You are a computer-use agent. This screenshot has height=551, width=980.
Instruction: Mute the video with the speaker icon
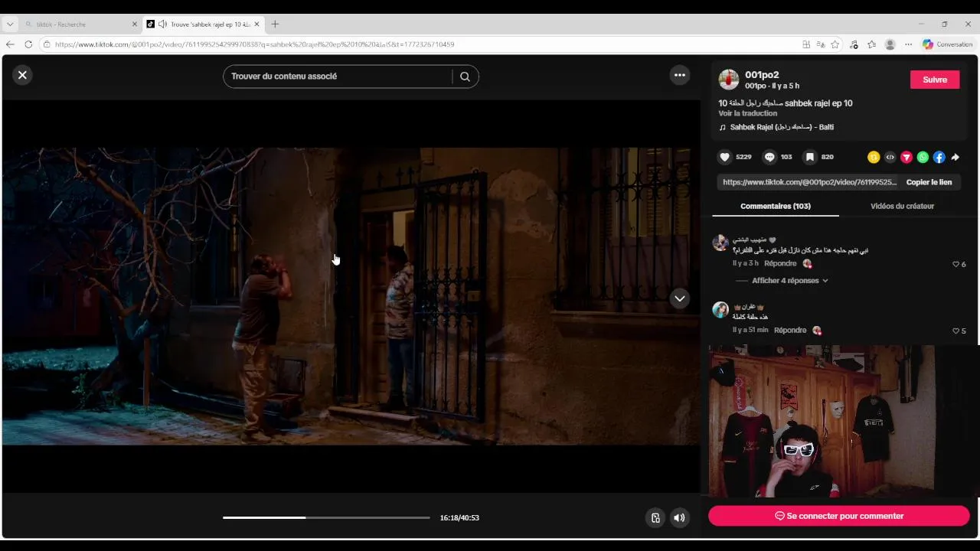point(679,517)
